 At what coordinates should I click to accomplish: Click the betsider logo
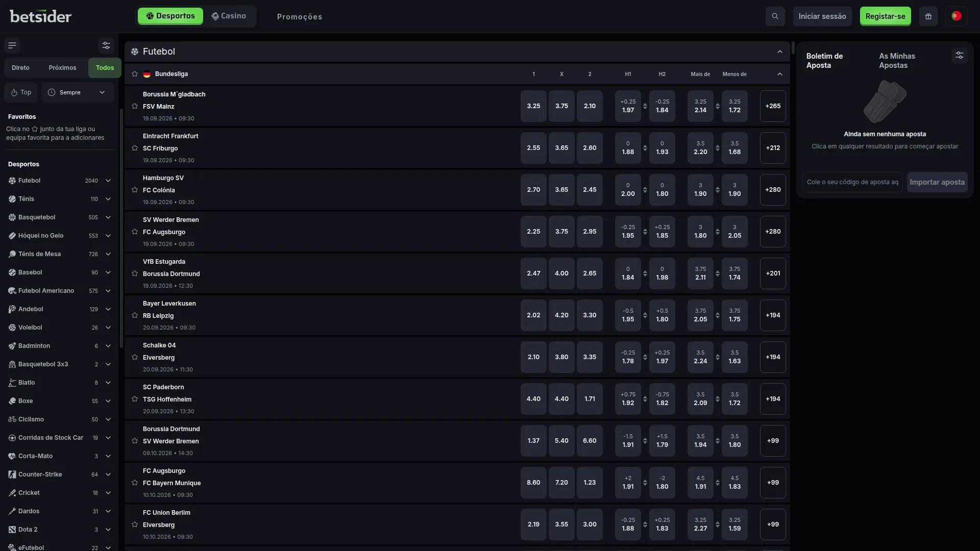[41, 16]
